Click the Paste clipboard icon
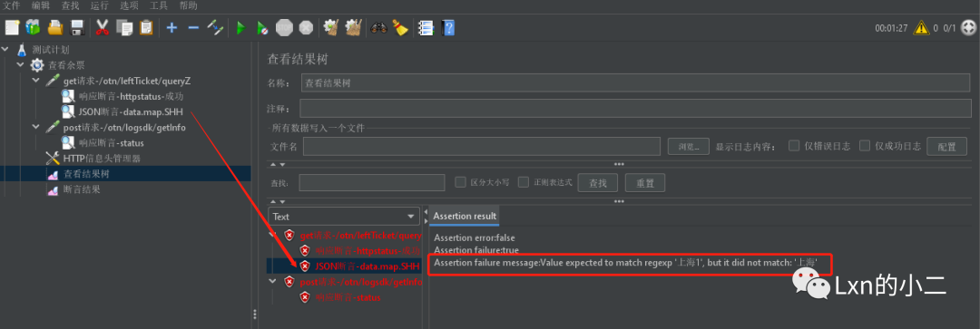This screenshot has width=980, height=329. pyautogui.click(x=146, y=27)
